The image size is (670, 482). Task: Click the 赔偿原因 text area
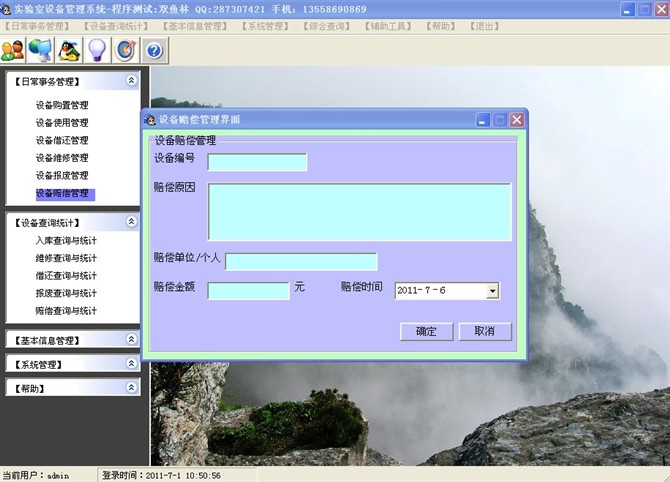pyautogui.click(x=359, y=211)
